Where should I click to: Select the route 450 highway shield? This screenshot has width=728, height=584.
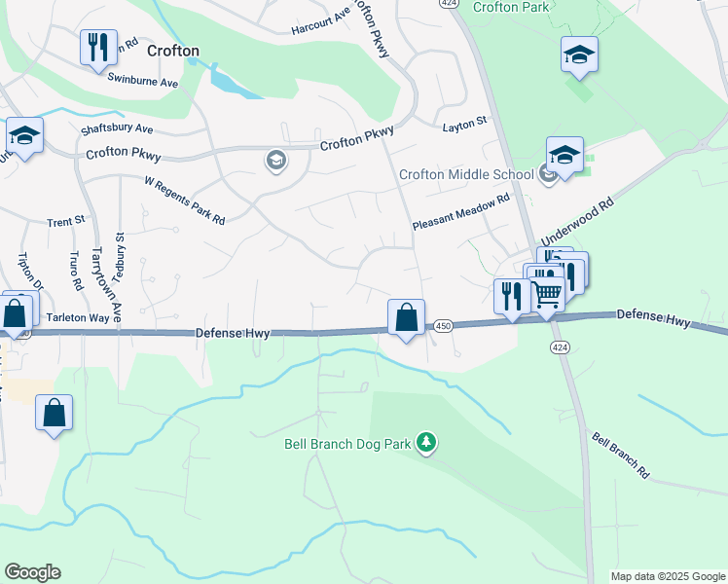[444, 326]
